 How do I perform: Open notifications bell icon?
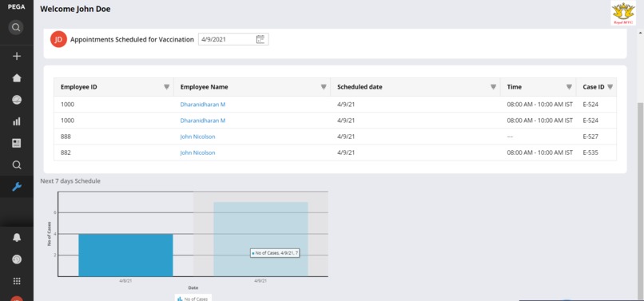17,237
